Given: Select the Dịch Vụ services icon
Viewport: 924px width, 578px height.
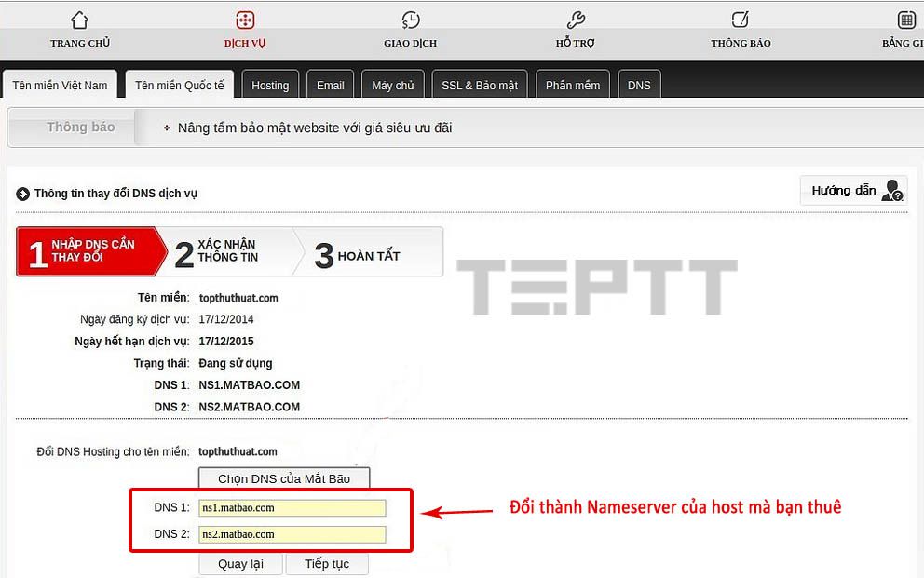Looking at the screenshot, I should tap(245, 20).
